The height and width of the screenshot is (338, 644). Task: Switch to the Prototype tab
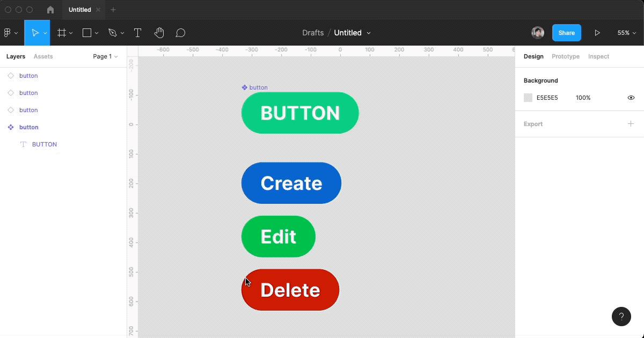[565, 56]
